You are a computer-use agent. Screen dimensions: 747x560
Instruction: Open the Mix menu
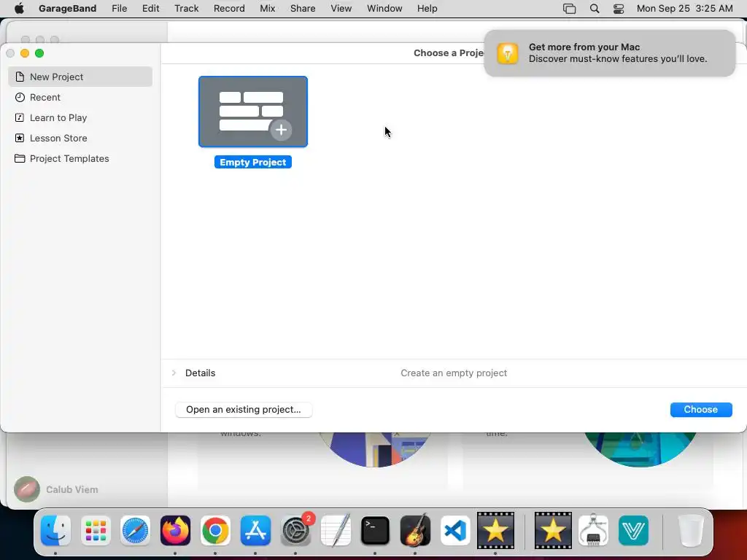click(x=267, y=8)
